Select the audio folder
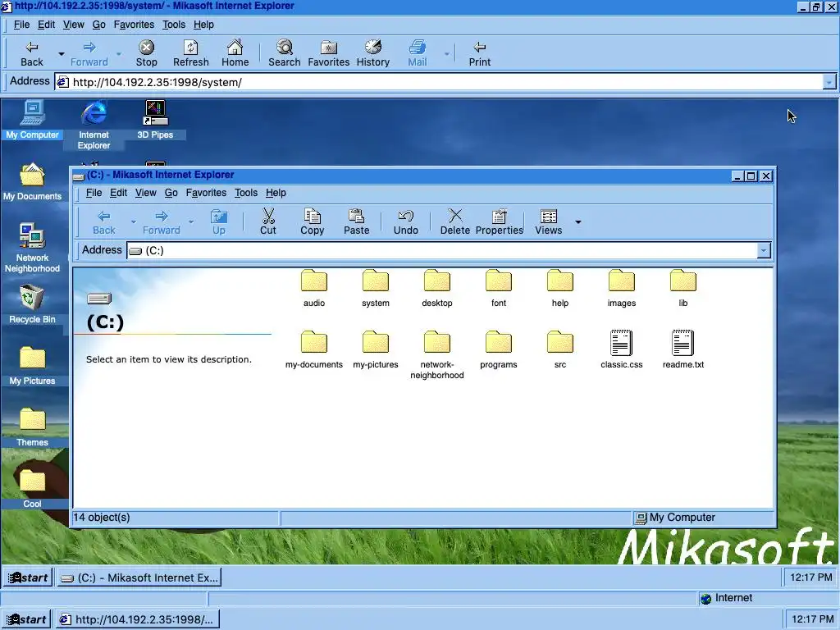Viewport: 840px width, 630px height. coord(314,288)
